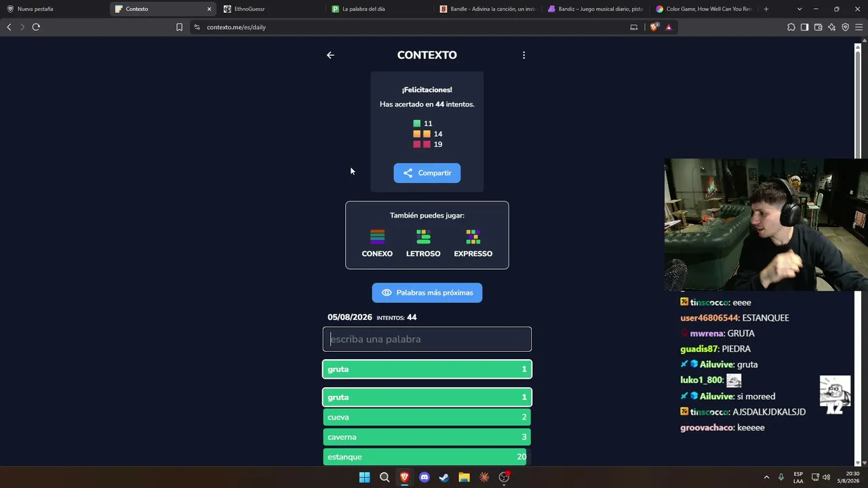Screen dimensions: 868x488
Task: Share the result with the Compartir button
Action: pos(427,173)
